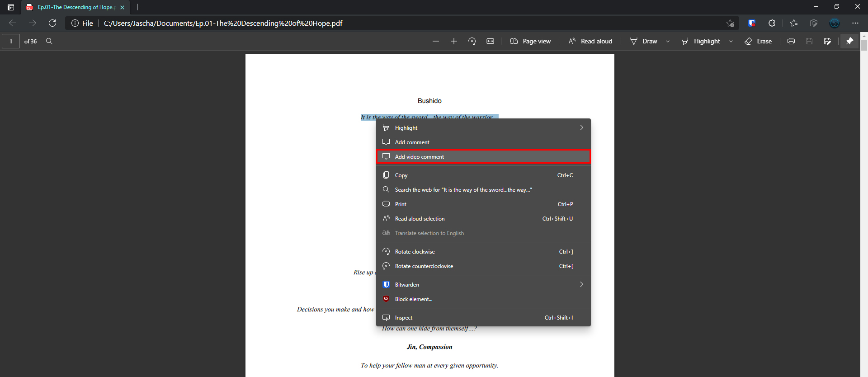Screen dimensions: 868x377
Task: Open the Extensions puzzle icon
Action: point(772,23)
